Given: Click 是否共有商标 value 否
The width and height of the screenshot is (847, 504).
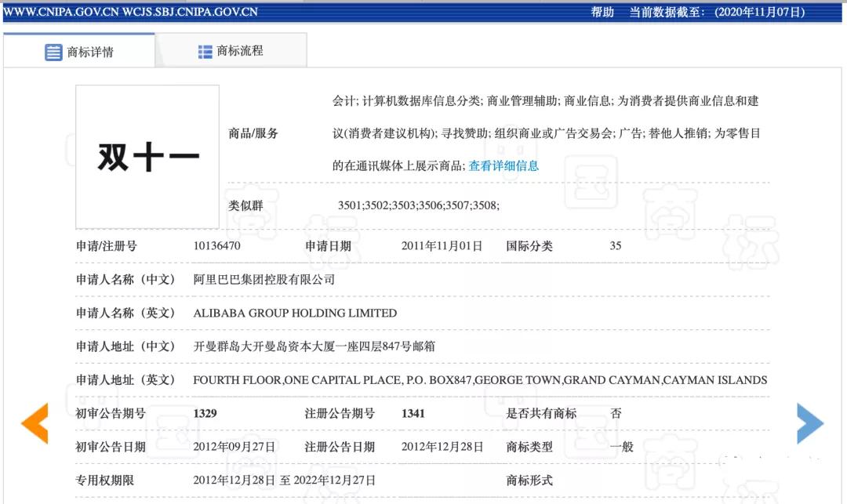Looking at the screenshot, I should click(615, 413).
